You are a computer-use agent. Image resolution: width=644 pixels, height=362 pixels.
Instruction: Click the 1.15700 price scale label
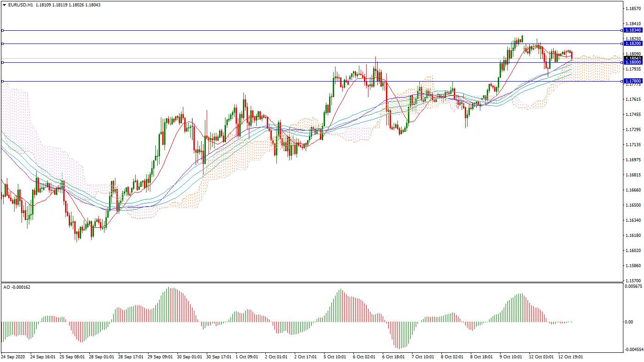click(633, 280)
